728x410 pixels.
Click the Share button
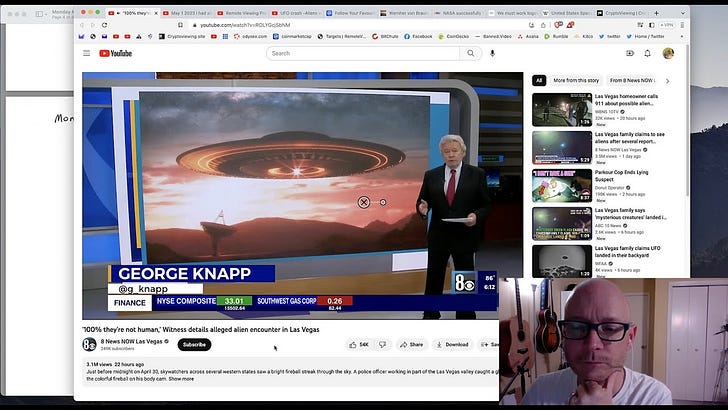click(411, 345)
